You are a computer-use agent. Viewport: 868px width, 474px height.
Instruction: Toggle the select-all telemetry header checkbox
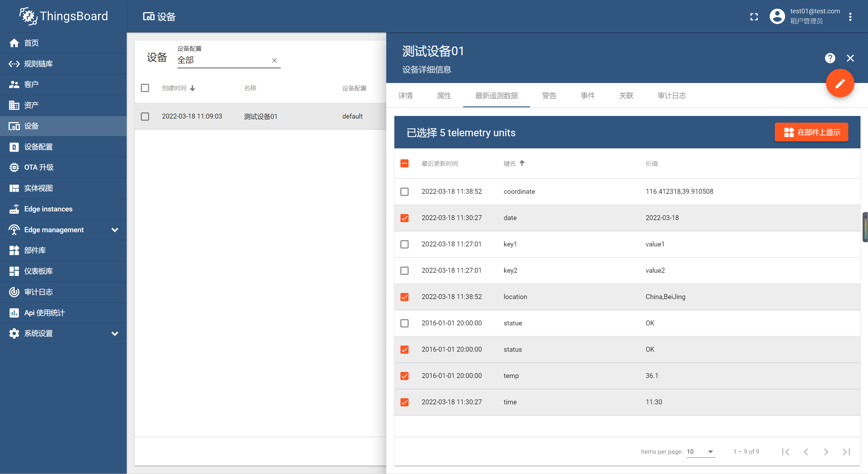point(404,163)
